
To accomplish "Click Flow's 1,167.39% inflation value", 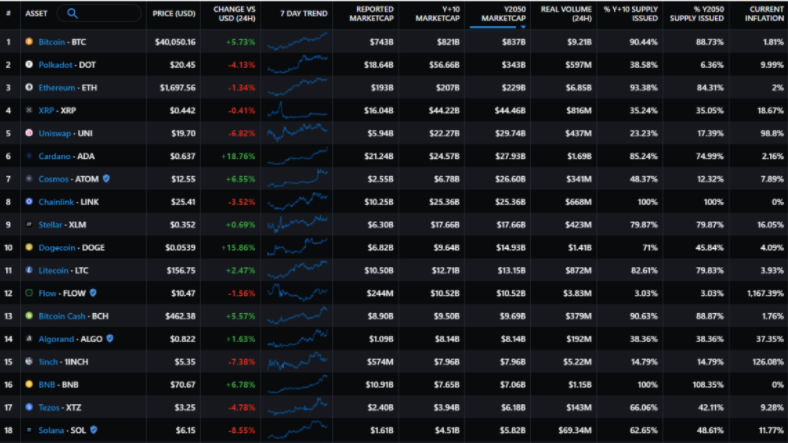I will point(765,293).
